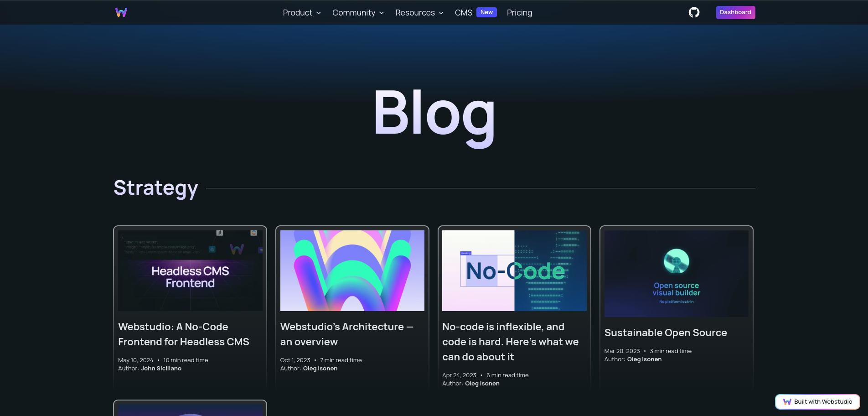Click the New badge next to CMS
Screen dimensions: 868x416
[486, 12]
